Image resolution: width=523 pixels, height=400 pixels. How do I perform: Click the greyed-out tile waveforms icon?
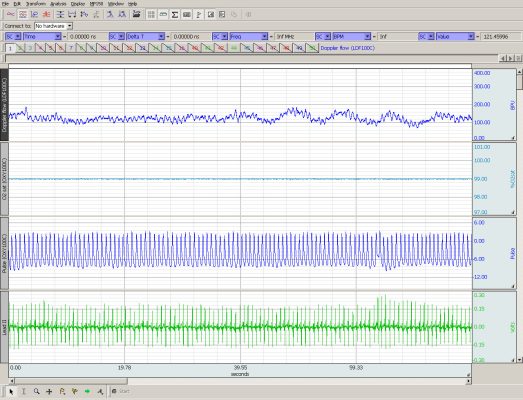[x=96, y=14]
